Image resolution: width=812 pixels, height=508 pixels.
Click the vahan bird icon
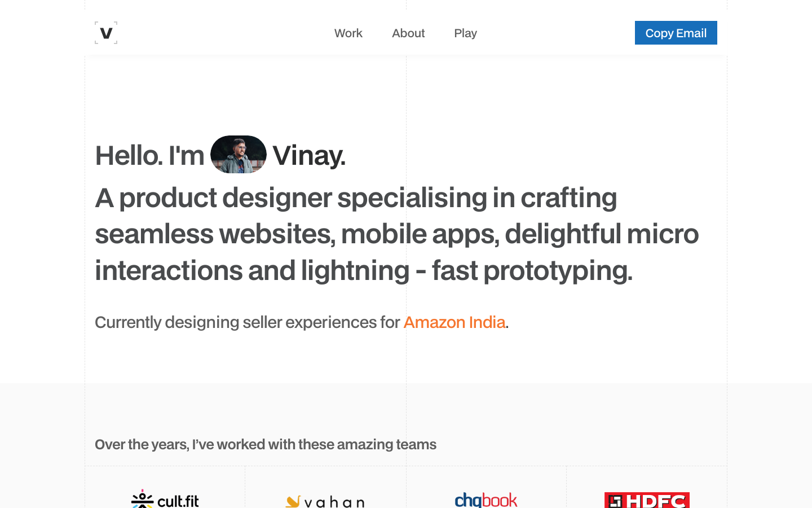(x=293, y=501)
